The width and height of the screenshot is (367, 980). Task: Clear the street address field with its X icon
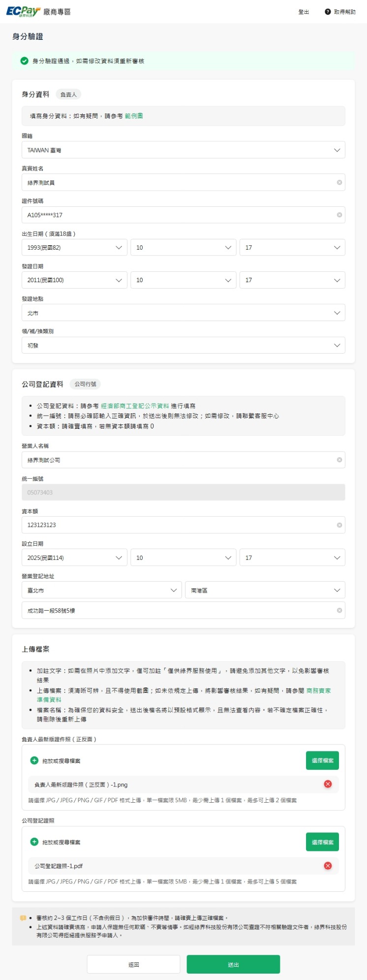pyautogui.click(x=339, y=611)
